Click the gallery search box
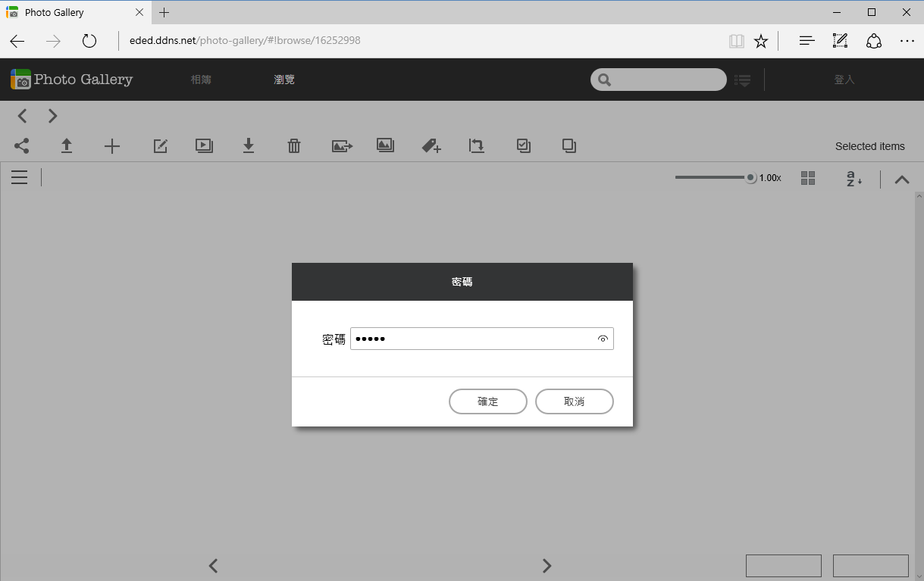Screen dimensions: 924x581 (x=659, y=80)
